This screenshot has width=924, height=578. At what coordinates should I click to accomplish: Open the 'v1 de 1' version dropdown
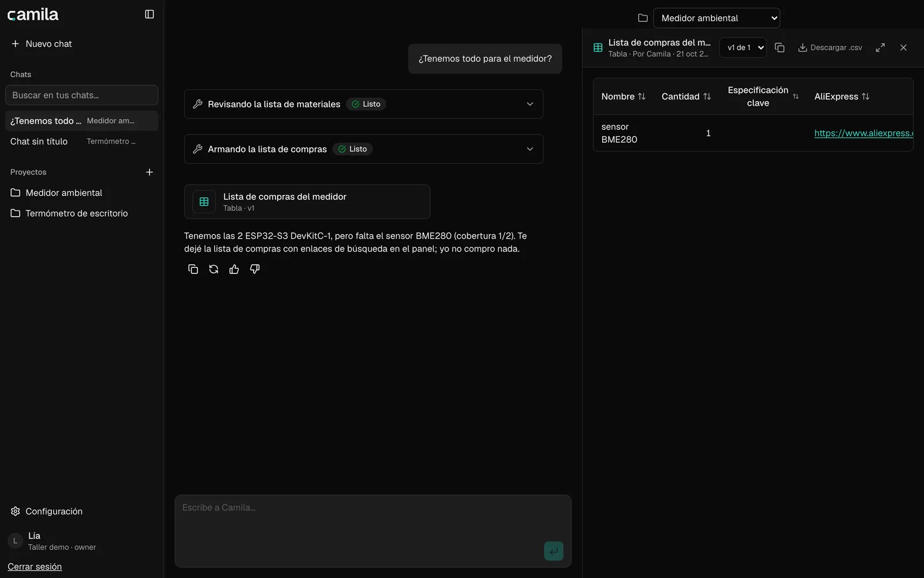tap(743, 47)
